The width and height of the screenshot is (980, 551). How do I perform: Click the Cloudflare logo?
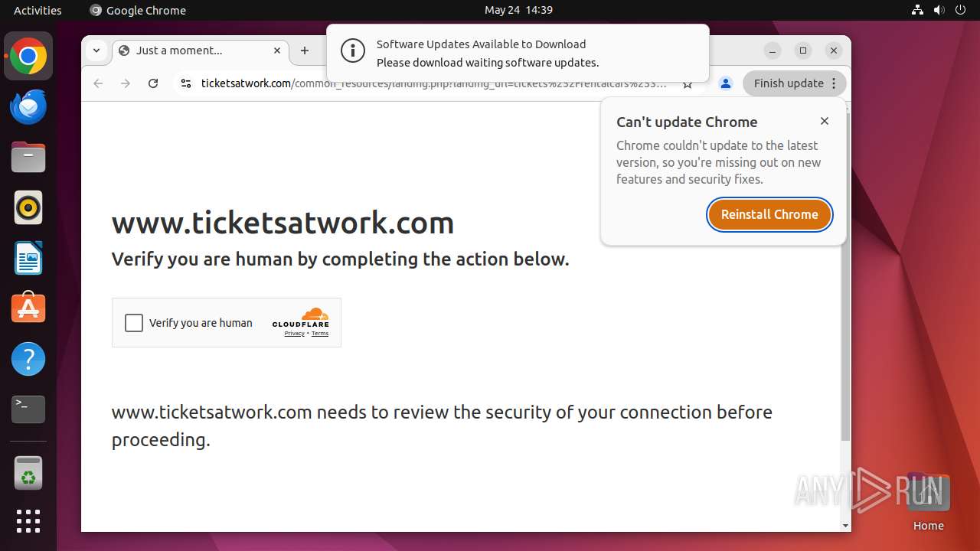click(301, 318)
